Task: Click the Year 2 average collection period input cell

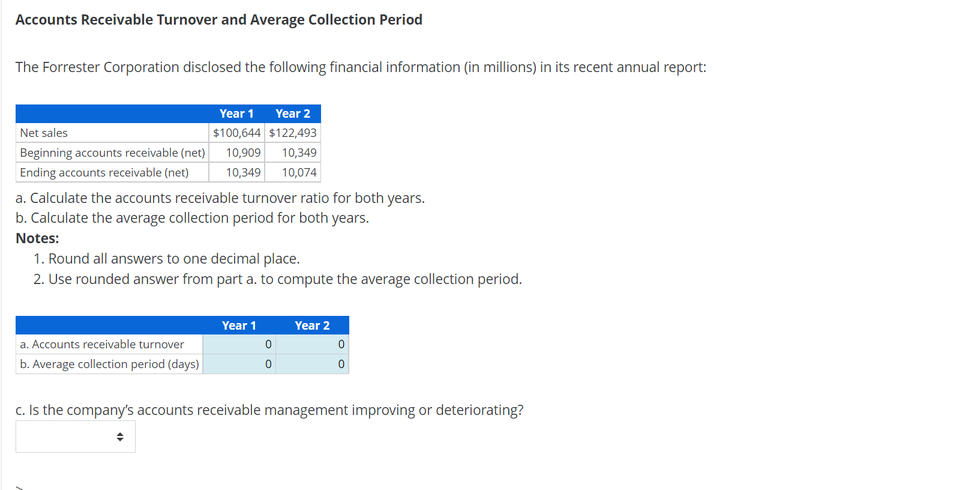Action: [312, 364]
